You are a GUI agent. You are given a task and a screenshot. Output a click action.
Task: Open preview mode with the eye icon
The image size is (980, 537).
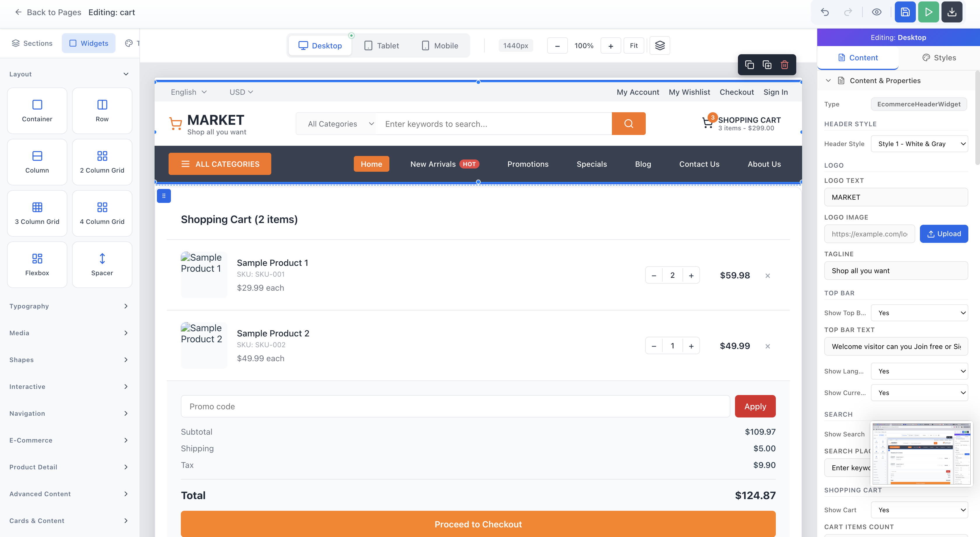coord(877,12)
